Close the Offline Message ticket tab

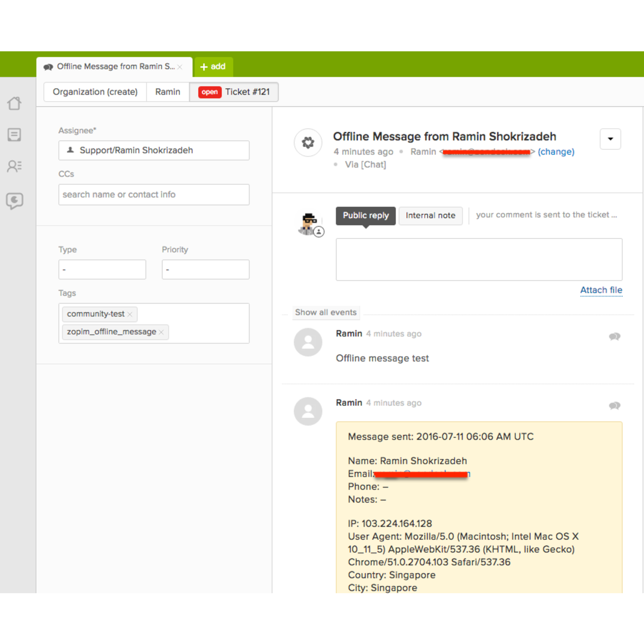click(180, 67)
